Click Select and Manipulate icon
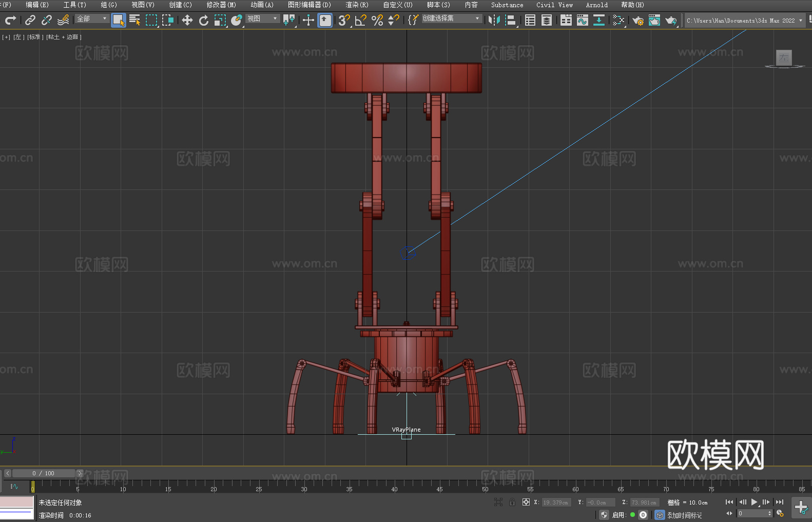Screen dimensions: 812x522 pyautogui.click(x=308, y=20)
